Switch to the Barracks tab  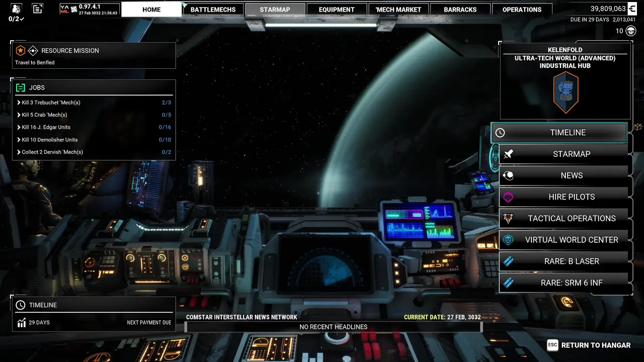point(460,9)
